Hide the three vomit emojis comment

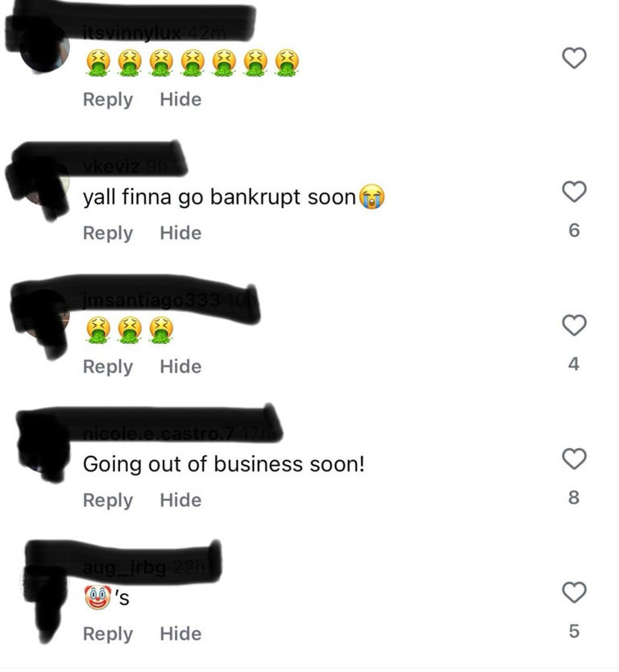tap(181, 367)
